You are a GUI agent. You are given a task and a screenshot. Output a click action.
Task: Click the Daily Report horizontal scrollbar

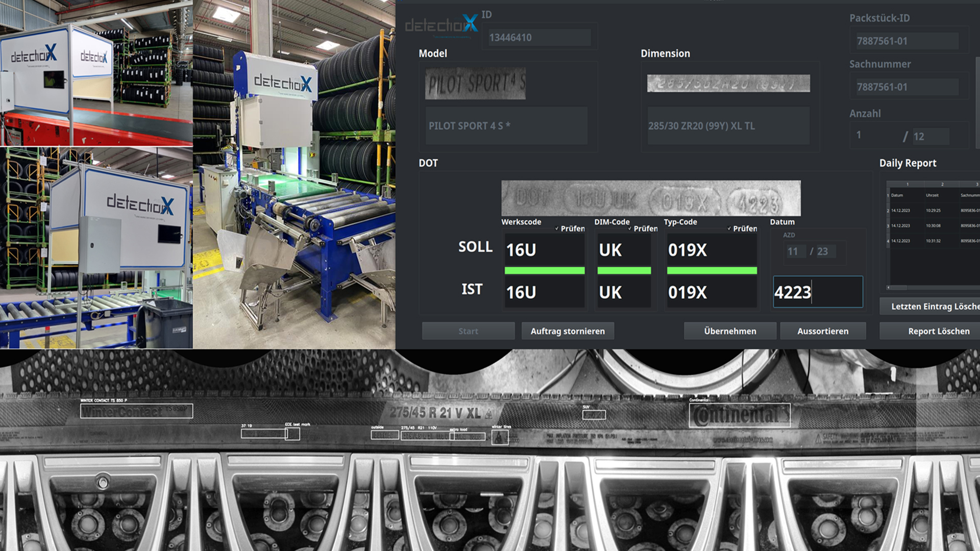tap(934, 288)
